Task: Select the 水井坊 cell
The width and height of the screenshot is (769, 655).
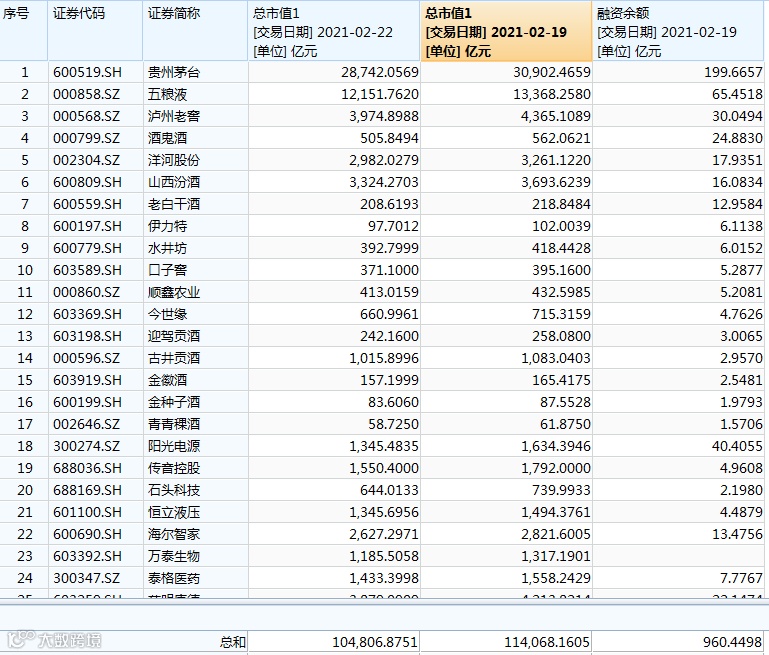Action: coord(168,248)
